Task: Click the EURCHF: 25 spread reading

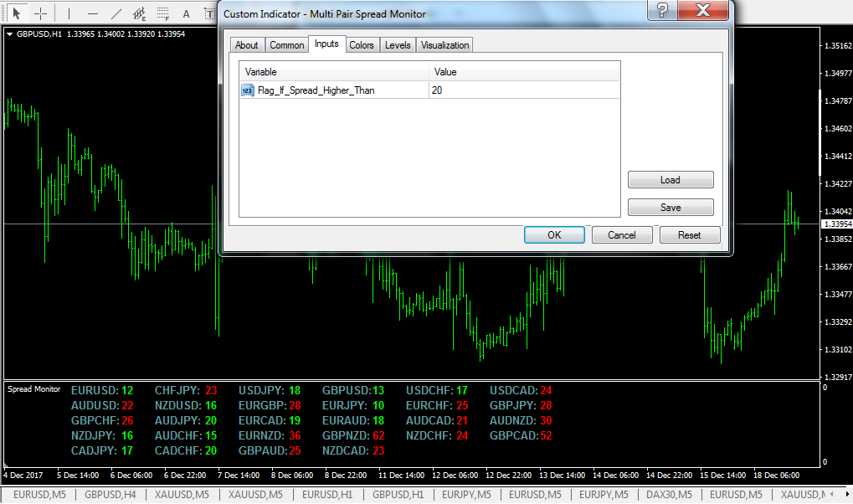Action: click(437, 405)
